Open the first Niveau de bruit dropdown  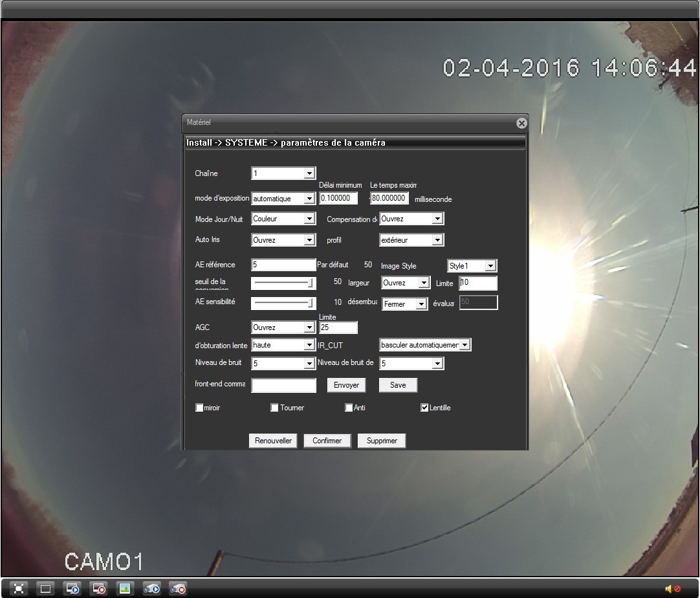(283, 363)
